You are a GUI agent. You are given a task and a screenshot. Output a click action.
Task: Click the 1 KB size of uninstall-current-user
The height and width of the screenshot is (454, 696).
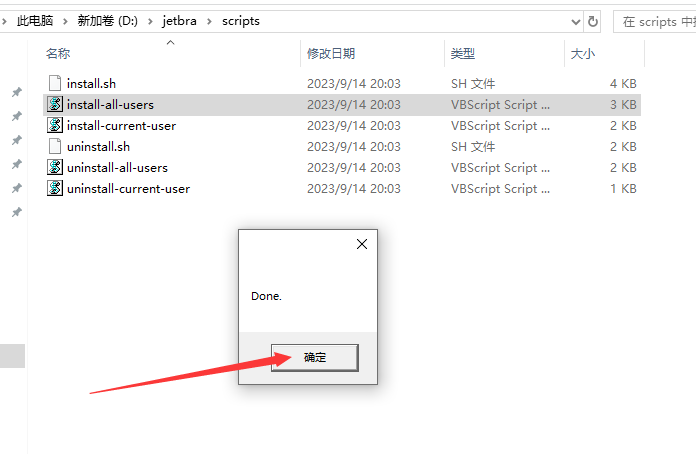623,189
